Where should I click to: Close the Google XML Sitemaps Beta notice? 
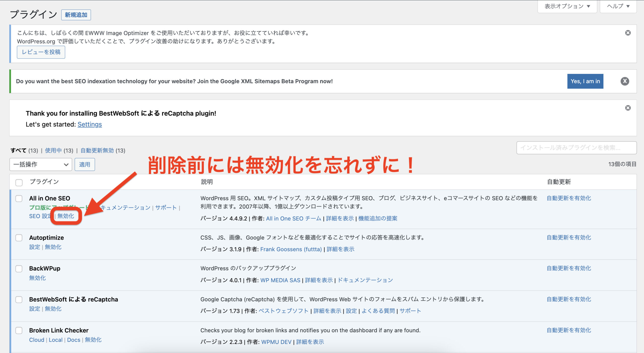(625, 81)
